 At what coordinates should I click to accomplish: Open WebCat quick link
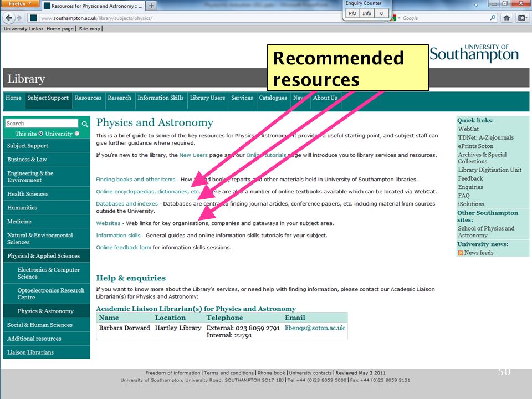[468, 129]
